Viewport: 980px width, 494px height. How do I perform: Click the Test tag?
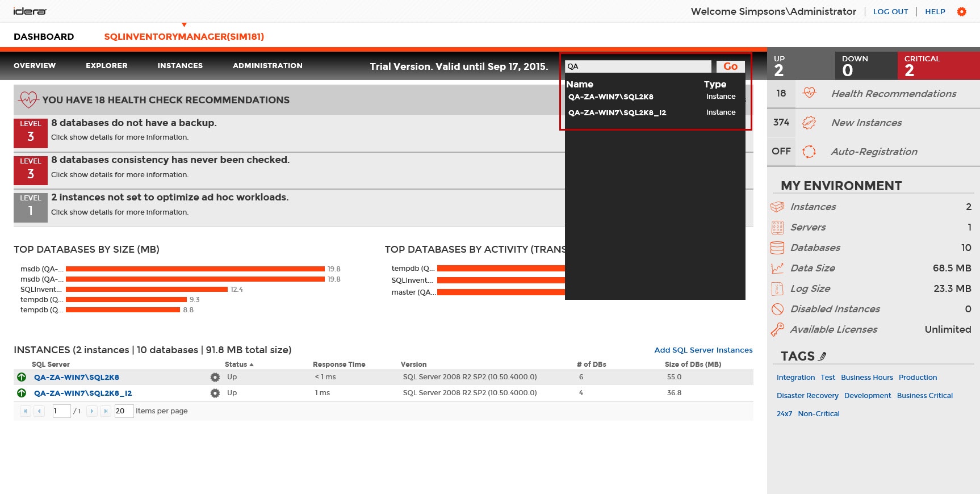(828, 378)
